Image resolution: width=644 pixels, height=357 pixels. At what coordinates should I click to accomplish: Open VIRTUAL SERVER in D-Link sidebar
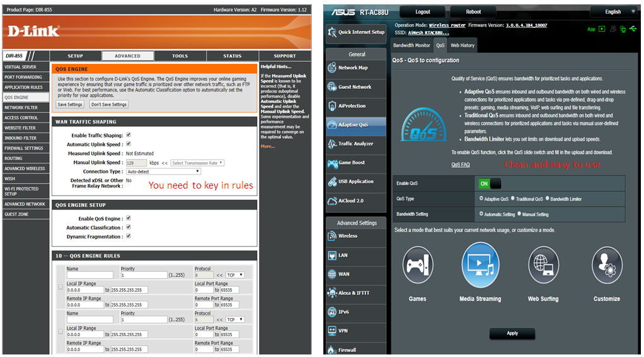pos(26,67)
